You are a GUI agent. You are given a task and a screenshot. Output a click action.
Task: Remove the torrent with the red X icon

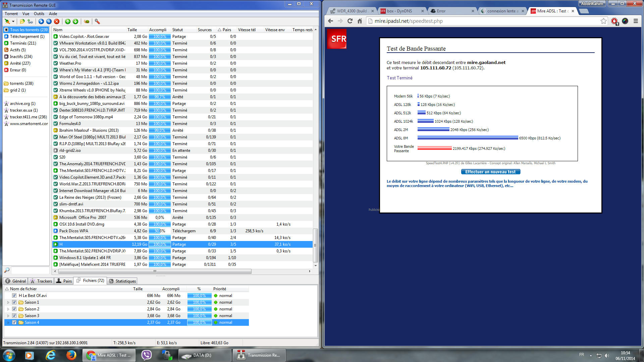click(57, 21)
